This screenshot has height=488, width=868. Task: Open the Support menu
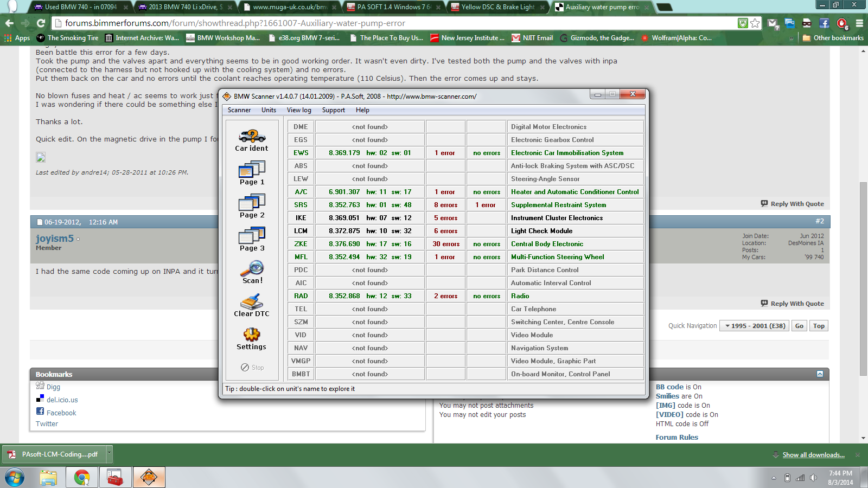tap(333, 110)
